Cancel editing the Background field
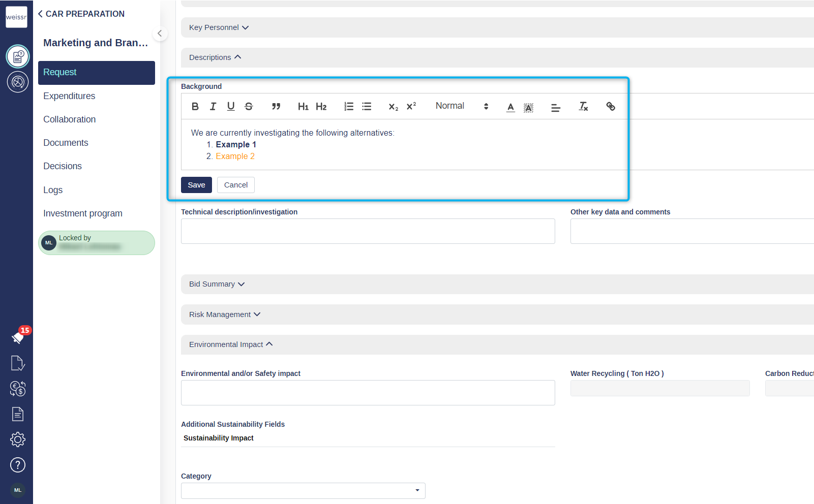The height and width of the screenshot is (504, 814). (236, 185)
